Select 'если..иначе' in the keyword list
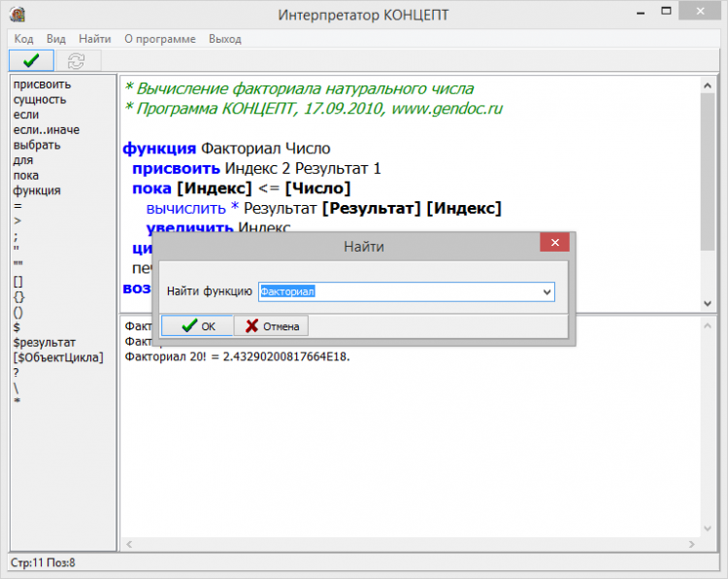Viewport: 728px width, 579px height. click(47, 129)
